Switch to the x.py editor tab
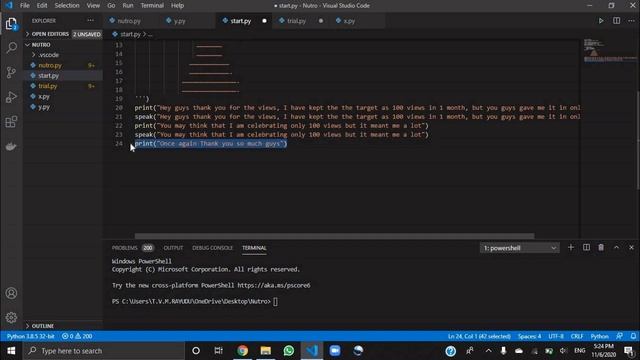The image size is (640, 360). [349, 21]
